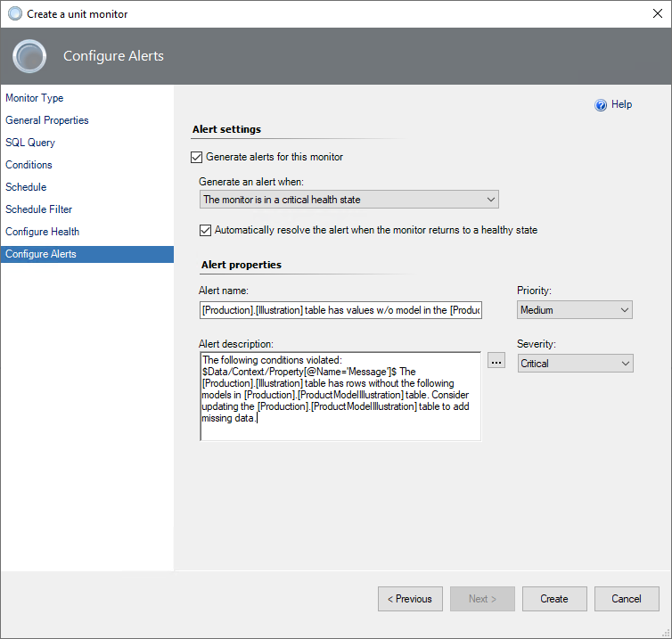The image size is (672, 639).
Task: Select the Configure Alerts step
Action: pos(87,254)
